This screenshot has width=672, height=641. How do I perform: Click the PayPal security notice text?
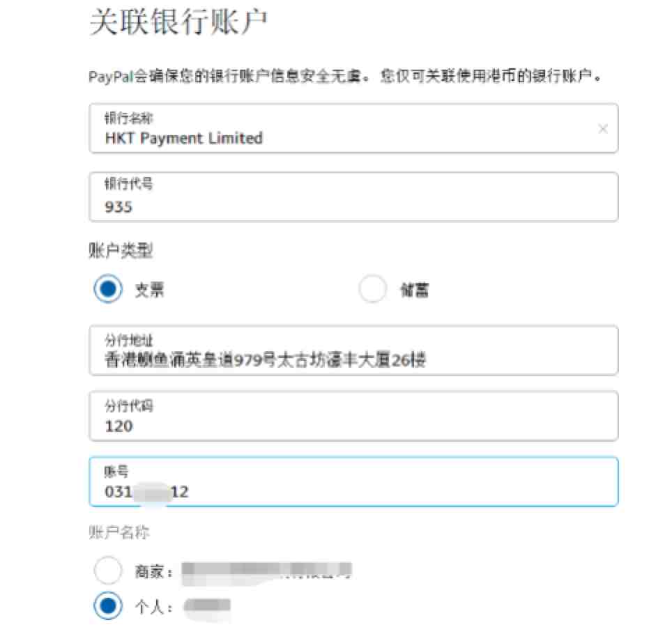pos(346,76)
